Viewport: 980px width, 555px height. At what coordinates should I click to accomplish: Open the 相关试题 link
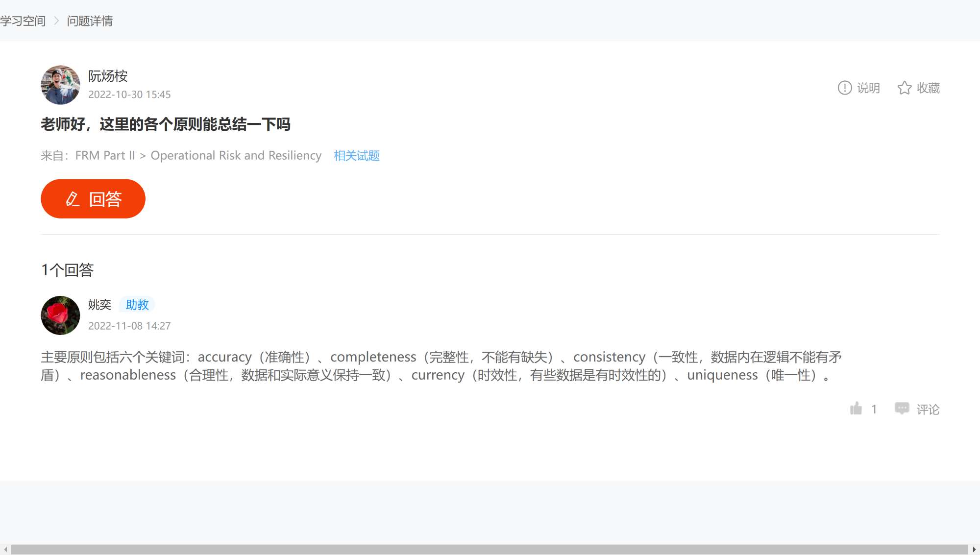(356, 156)
